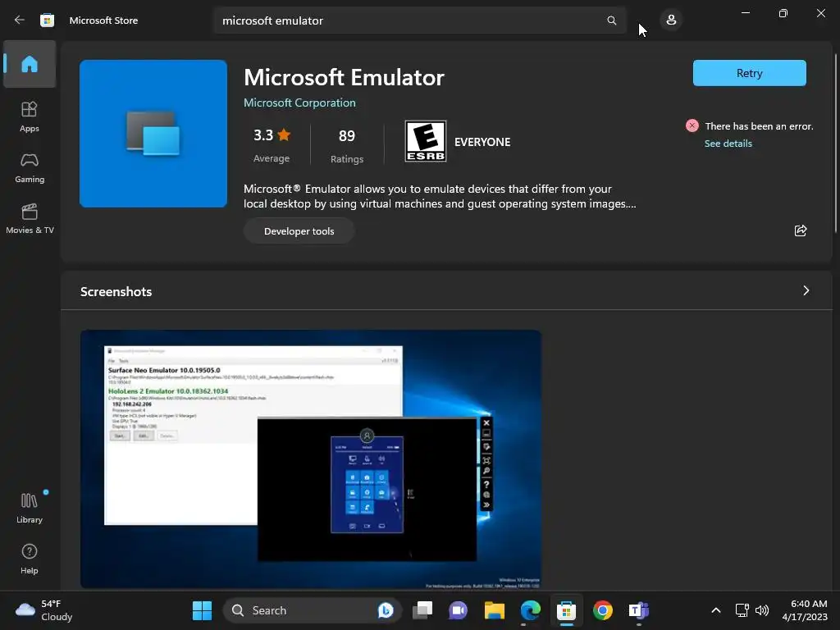Expand the Screenshots section chevron
This screenshot has height=630, width=840.
coord(806,290)
